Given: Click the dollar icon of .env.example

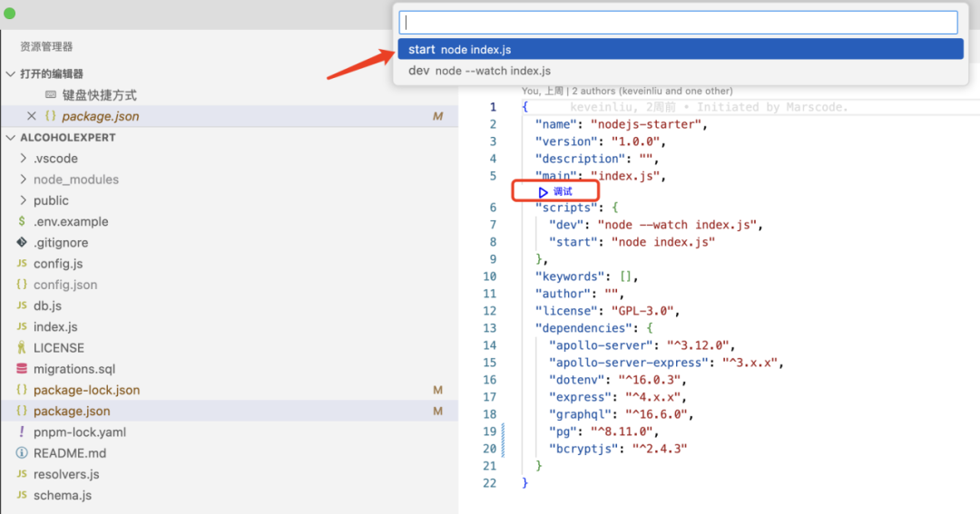Looking at the screenshot, I should [x=22, y=221].
